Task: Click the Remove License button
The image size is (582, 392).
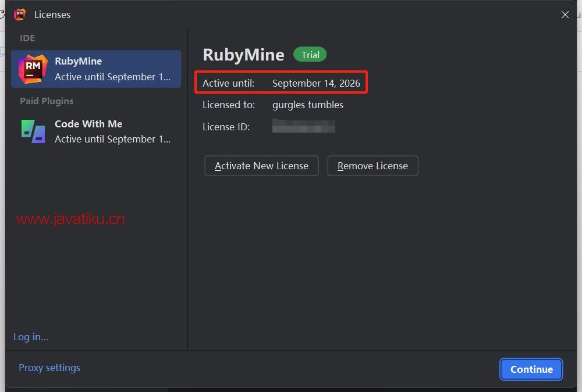Action: tap(372, 166)
